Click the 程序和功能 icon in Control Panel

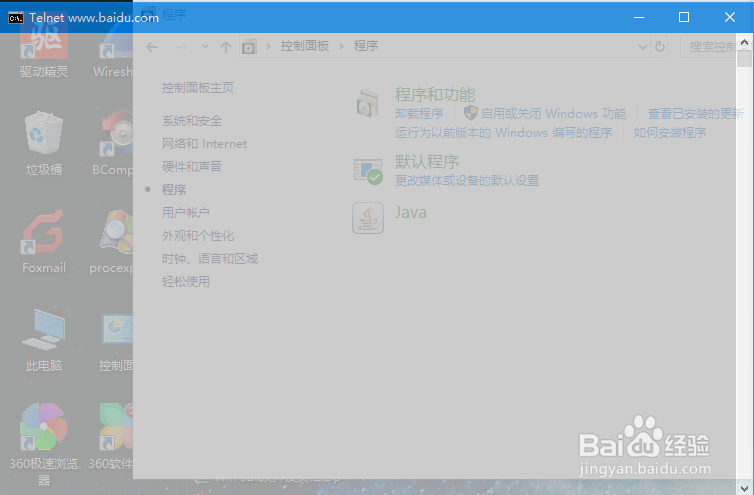click(x=368, y=103)
